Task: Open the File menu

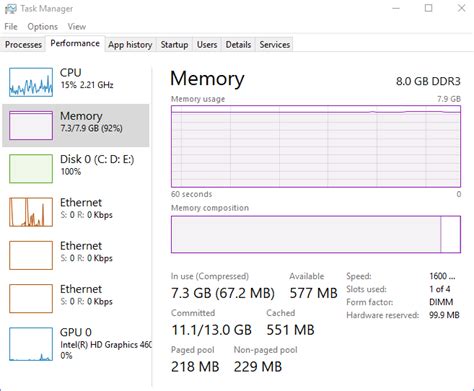Action: pyautogui.click(x=11, y=27)
